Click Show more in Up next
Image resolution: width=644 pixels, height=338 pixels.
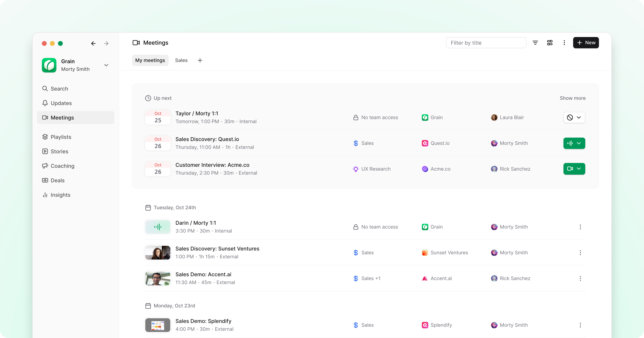coord(573,98)
